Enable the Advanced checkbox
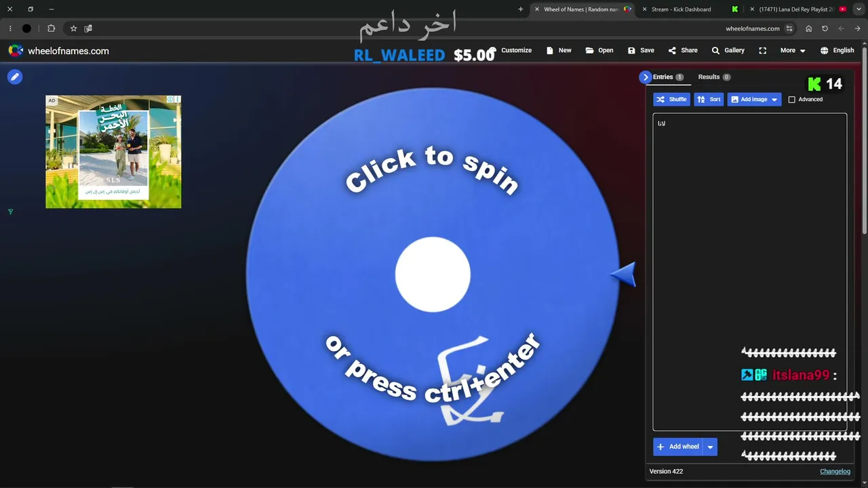 (x=791, y=100)
